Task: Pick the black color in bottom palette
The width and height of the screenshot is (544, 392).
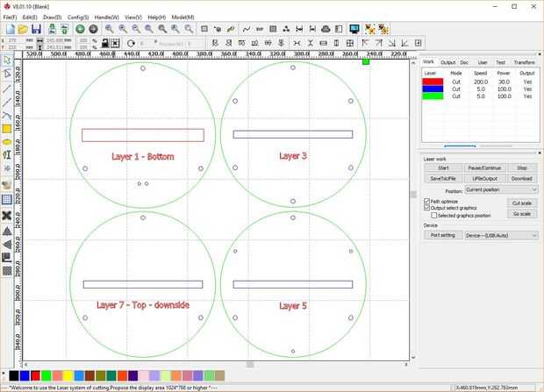Action: 14,375
